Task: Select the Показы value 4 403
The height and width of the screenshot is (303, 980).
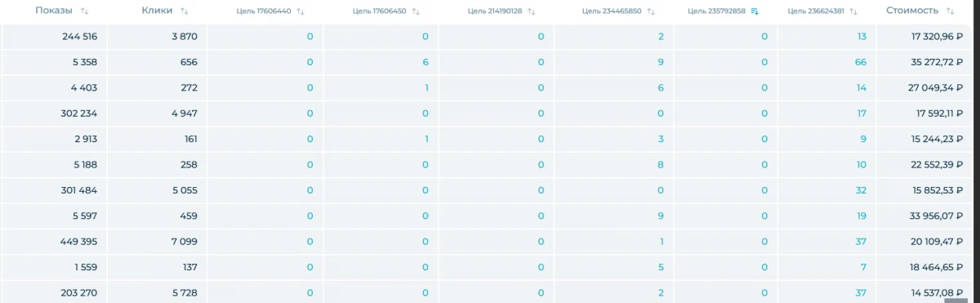Action: click(x=84, y=87)
